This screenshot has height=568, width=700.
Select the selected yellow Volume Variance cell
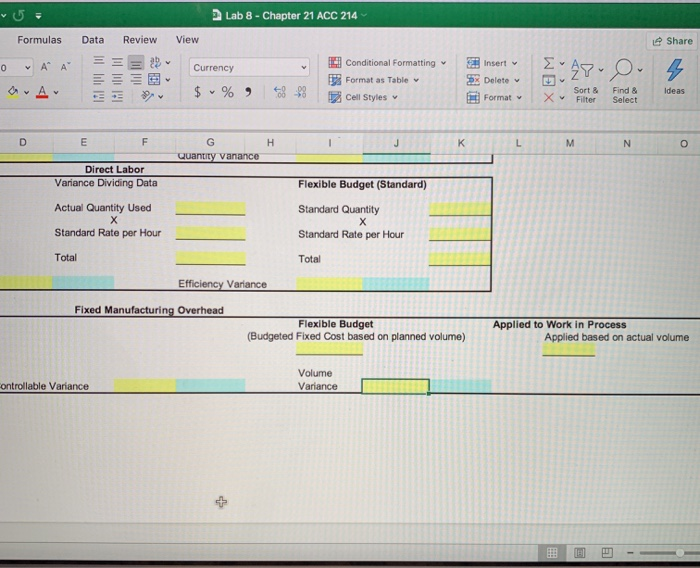[396, 386]
